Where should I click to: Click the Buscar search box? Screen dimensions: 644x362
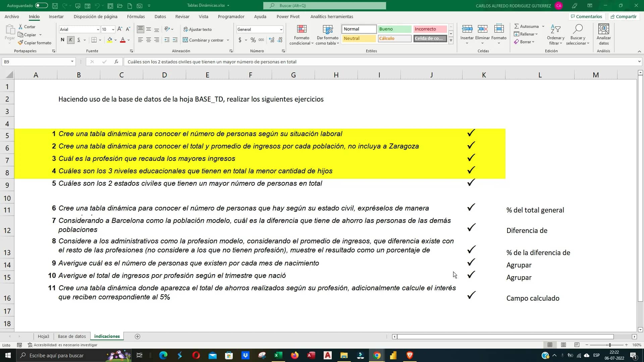324,6
